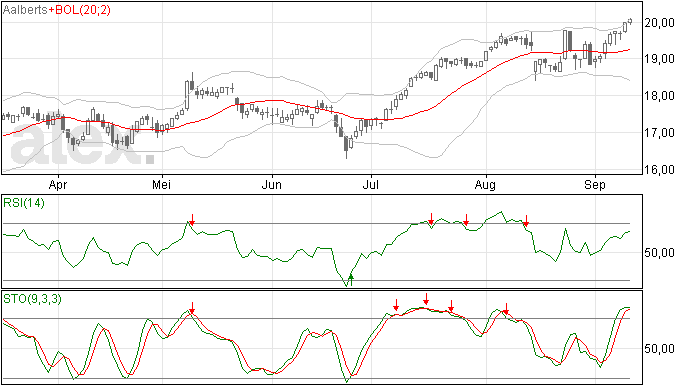Viewport: 690px width, 387px height.
Task: Click the green buy arrow on RSI panel
Action: 351,280
